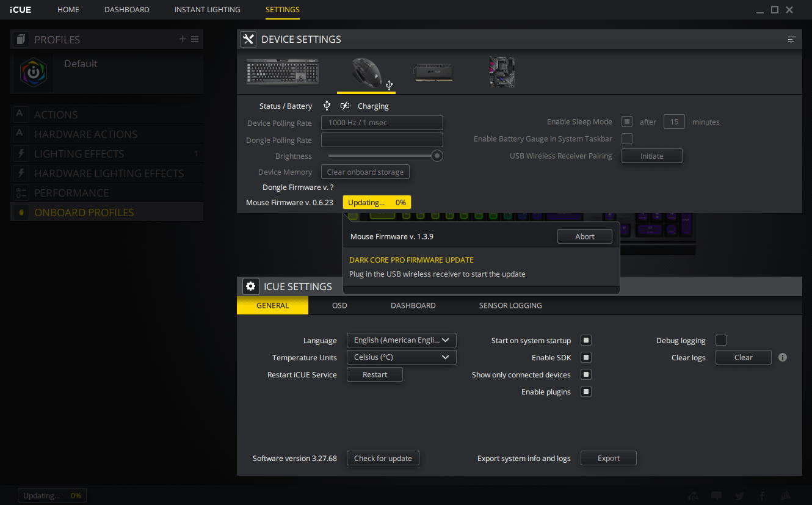Click the Onboard Profiles icon
Viewport: 812px width, 505px height.
point(21,213)
